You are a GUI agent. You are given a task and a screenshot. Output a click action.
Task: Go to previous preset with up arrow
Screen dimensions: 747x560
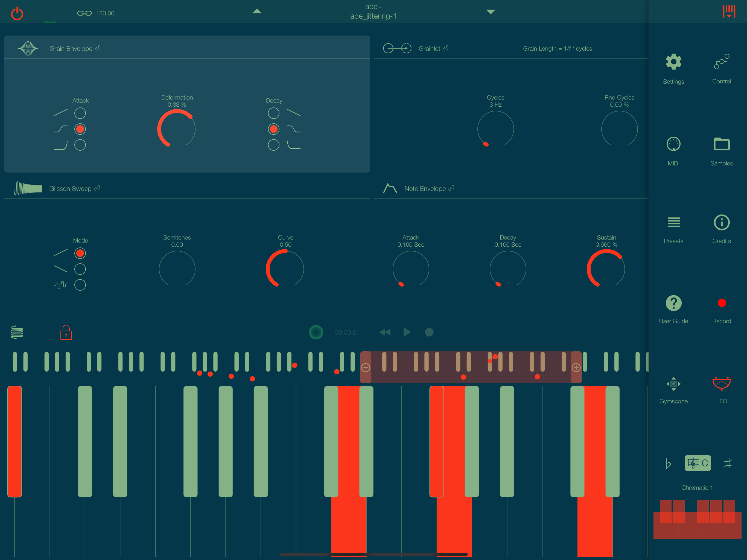(x=257, y=11)
